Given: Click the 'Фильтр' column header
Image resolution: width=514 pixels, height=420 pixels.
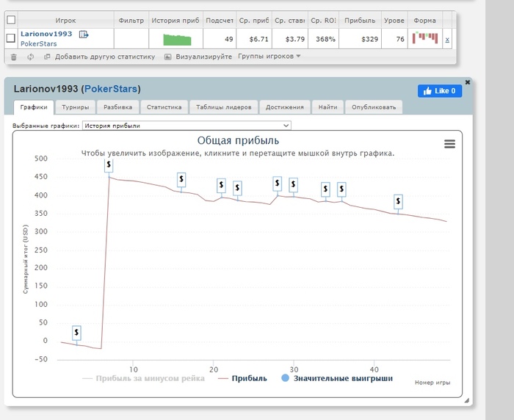Looking at the screenshot, I should [131, 21].
